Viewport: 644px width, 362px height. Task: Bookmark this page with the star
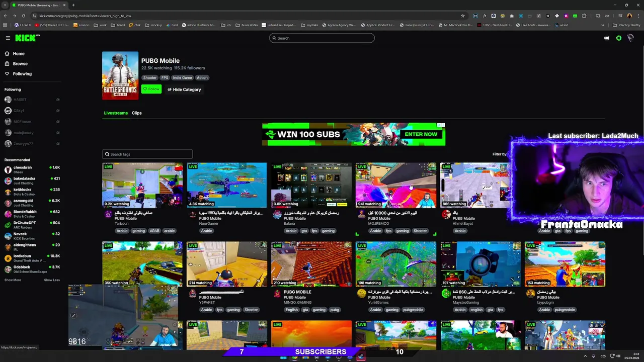[x=463, y=16]
